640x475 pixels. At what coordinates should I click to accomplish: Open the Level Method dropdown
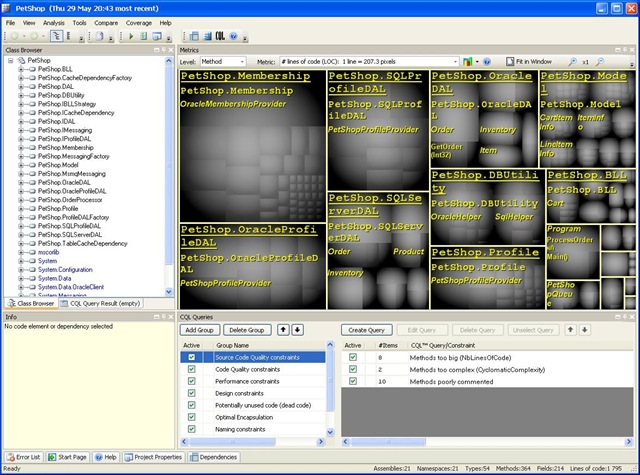[223, 62]
